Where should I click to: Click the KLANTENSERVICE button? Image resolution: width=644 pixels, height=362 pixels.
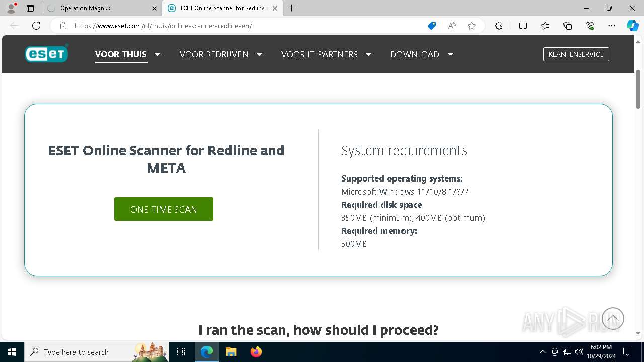pos(576,54)
